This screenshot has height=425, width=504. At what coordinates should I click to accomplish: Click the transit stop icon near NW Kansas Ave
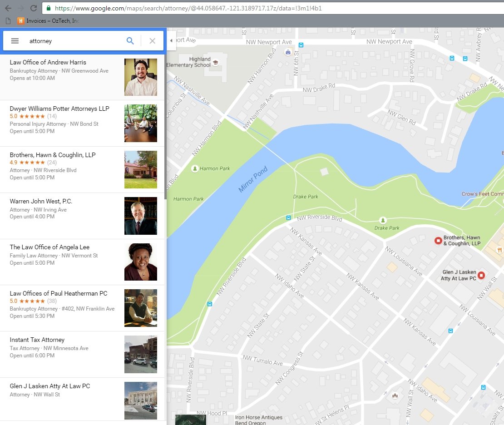tap(450, 331)
